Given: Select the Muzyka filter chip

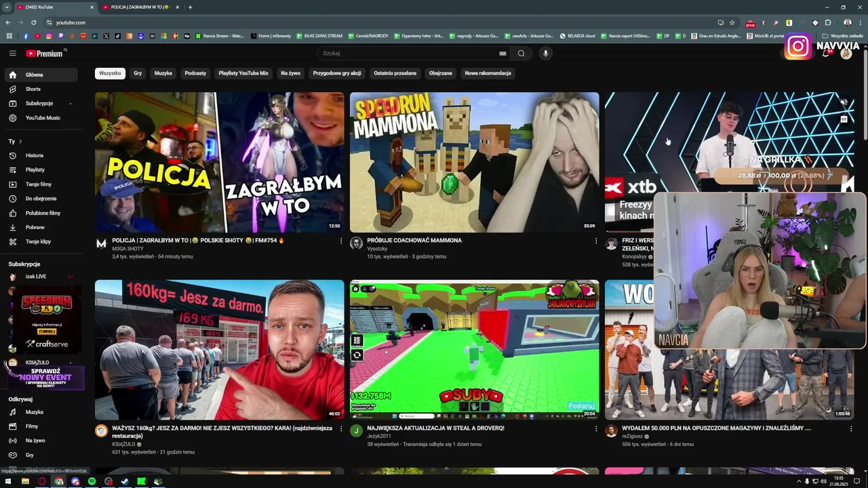Looking at the screenshot, I should pyautogui.click(x=163, y=73).
